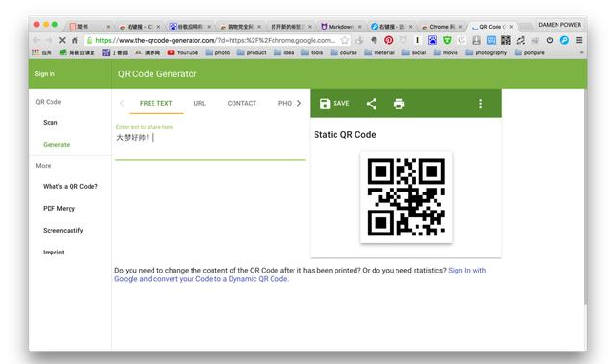The height and width of the screenshot is (364, 609).
Task: Click the Pinterest extension icon
Action: pyautogui.click(x=389, y=40)
